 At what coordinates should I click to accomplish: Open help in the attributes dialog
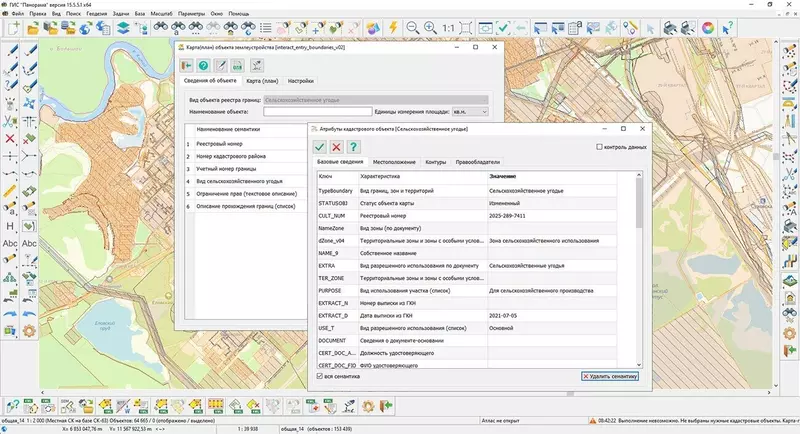tap(353, 147)
